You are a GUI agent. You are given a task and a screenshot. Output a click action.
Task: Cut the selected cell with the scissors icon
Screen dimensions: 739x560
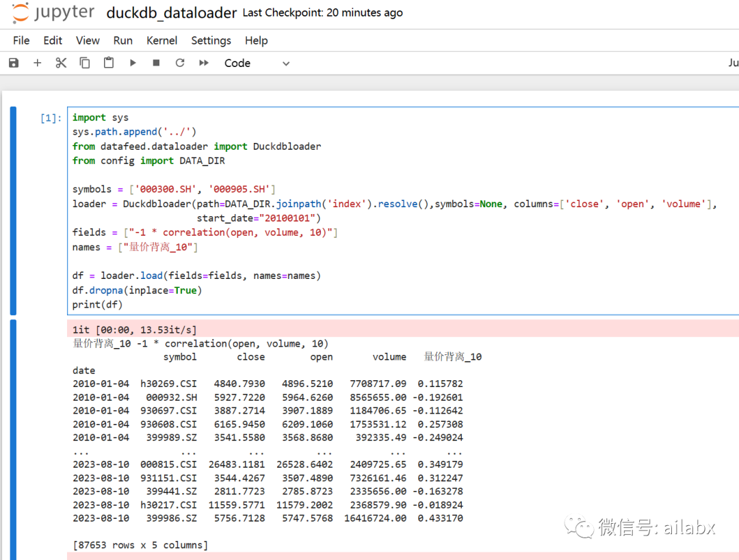pos(61,63)
